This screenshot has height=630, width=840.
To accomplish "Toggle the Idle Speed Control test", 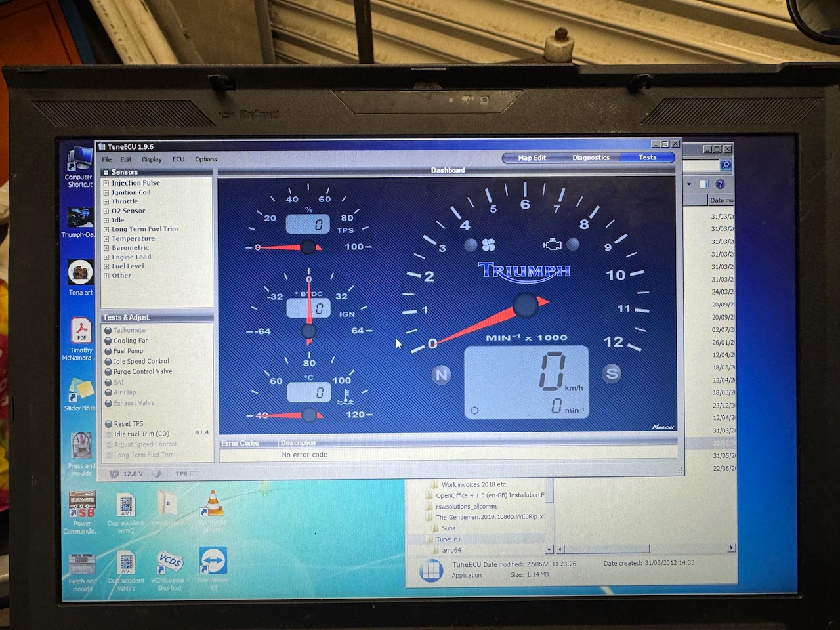I will click(x=108, y=362).
